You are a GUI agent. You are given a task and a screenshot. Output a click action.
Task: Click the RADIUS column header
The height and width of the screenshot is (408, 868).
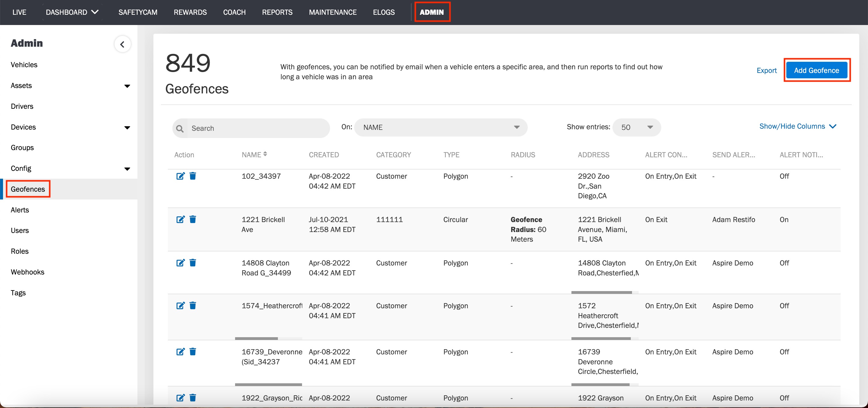tap(523, 155)
